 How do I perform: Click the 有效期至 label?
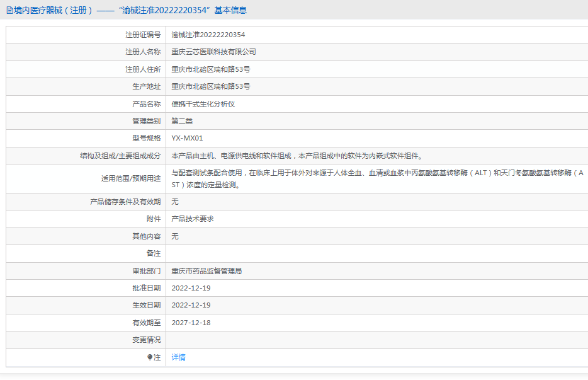pos(147,323)
